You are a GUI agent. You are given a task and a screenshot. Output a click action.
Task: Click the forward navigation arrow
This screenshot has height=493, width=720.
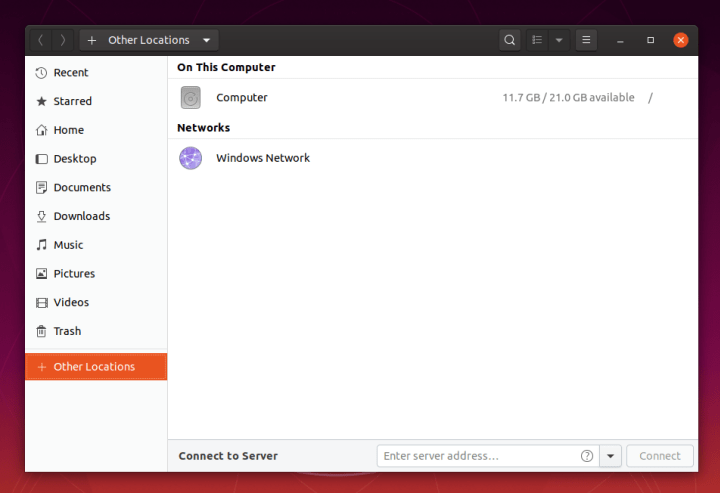pos(63,40)
